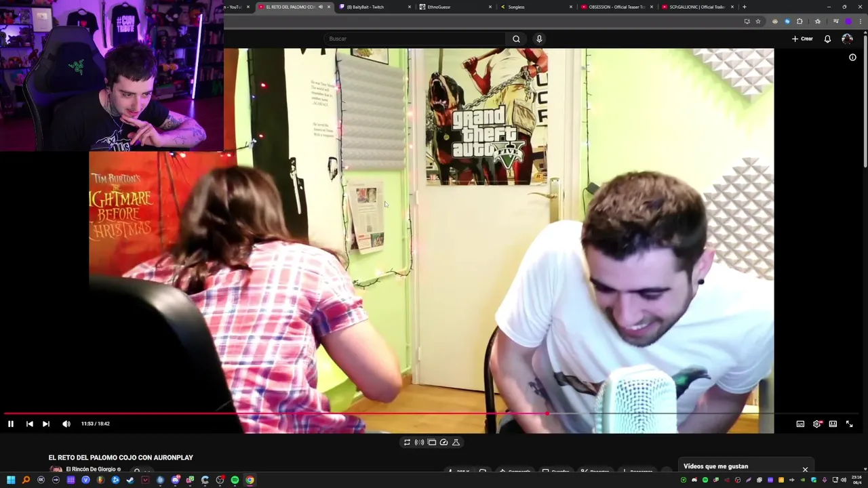Start voice search with microphone
Image resolution: width=868 pixels, height=488 pixels.
point(539,39)
